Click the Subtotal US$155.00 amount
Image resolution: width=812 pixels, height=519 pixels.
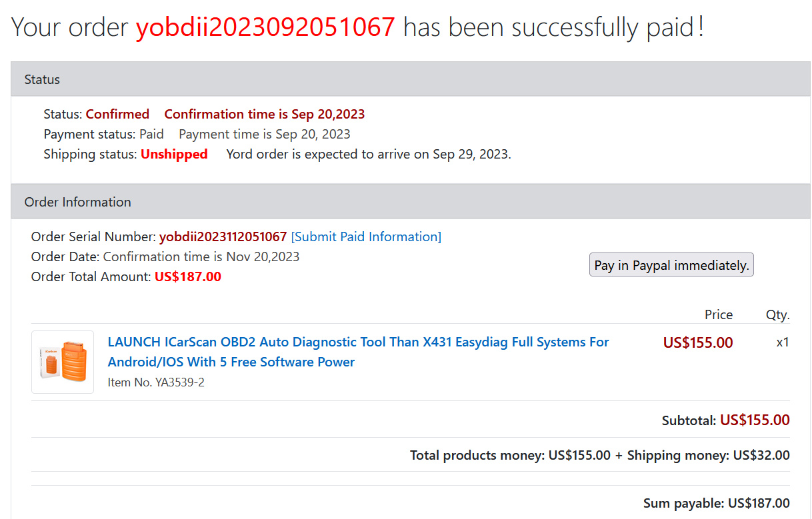(755, 420)
